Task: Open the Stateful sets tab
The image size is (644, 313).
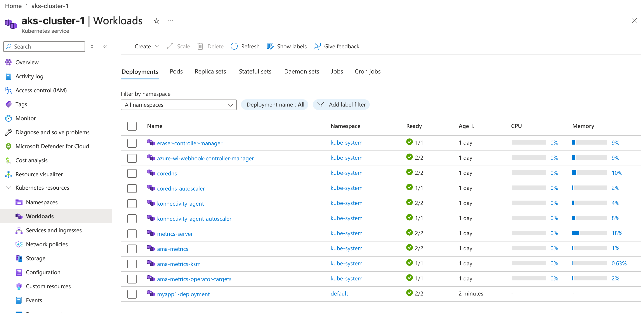Action: tap(255, 72)
